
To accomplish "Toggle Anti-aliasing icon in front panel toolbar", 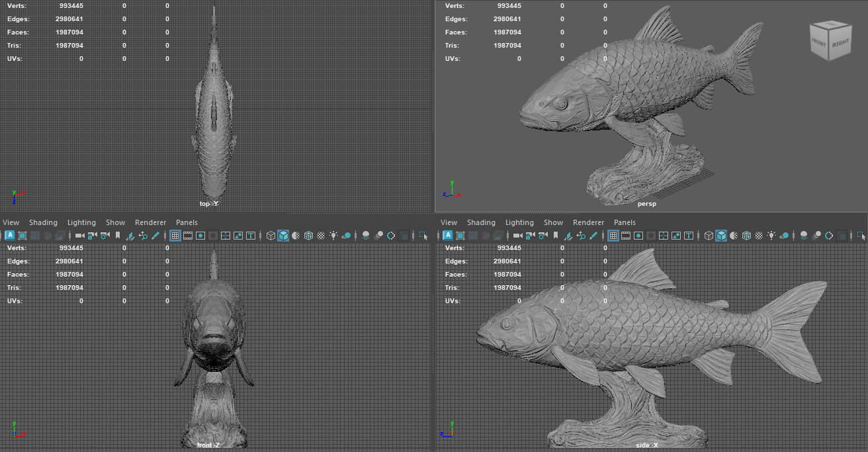I will [391, 235].
